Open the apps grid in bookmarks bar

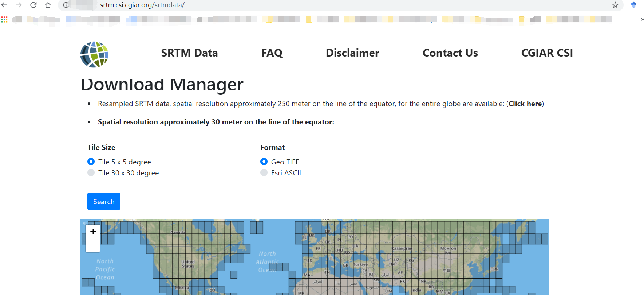[x=4, y=19]
